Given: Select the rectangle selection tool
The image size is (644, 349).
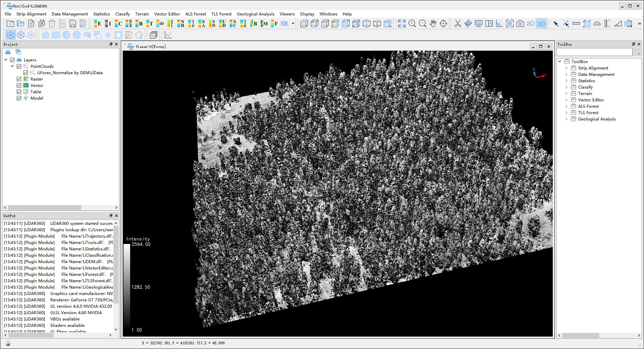Looking at the screenshot, I should point(56,35).
